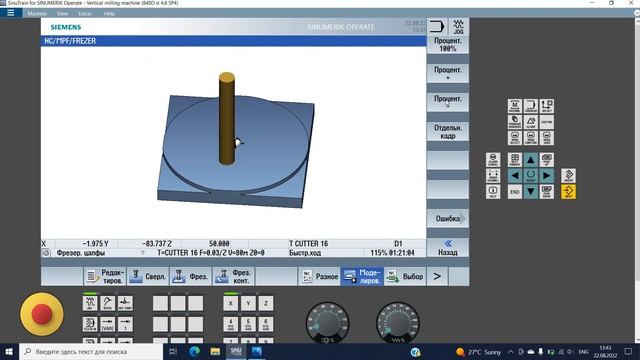
Task: Click the 'Процент. +' softkey
Action: tap(448, 73)
